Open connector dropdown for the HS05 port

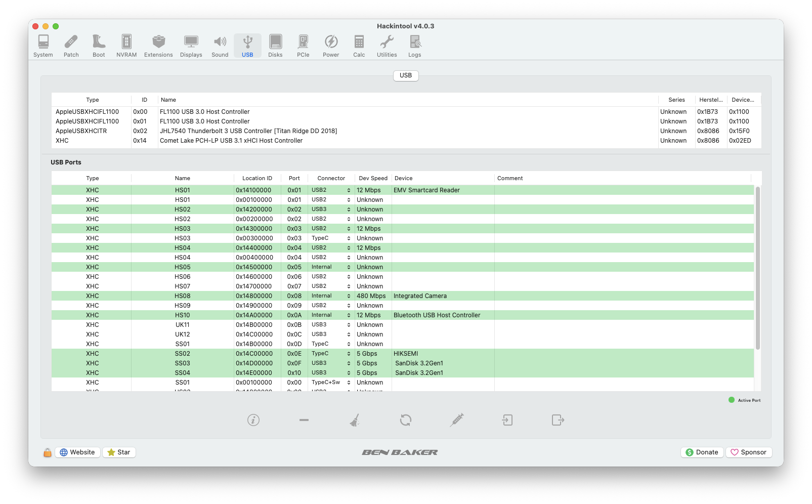[x=331, y=267]
